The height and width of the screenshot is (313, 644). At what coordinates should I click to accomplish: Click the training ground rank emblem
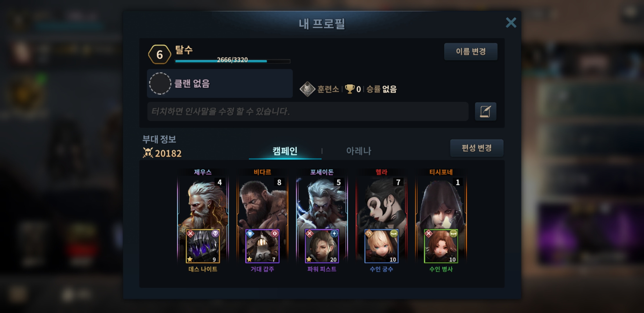click(307, 89)
